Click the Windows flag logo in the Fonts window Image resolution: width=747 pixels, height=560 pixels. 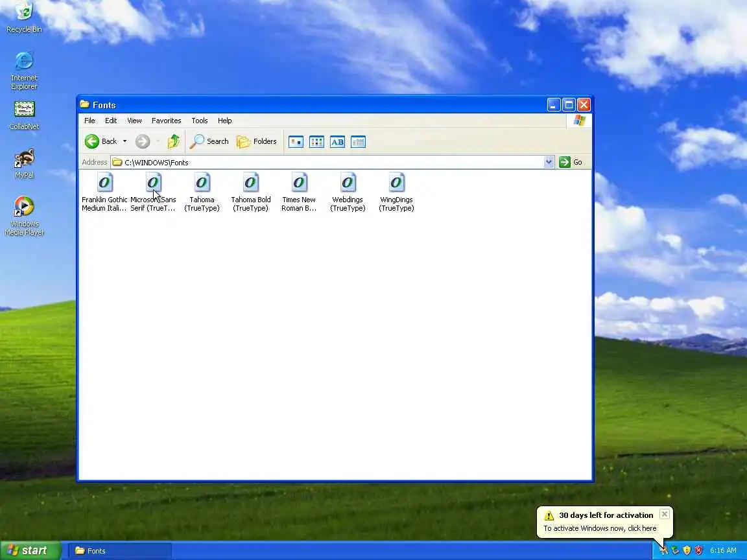tap(579, 121)
